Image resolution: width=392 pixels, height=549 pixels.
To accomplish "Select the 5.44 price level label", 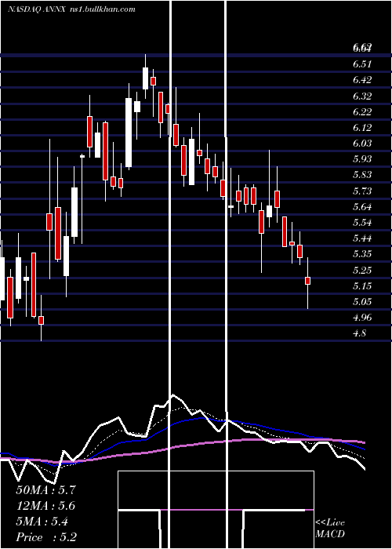I will tap(362, 238).
